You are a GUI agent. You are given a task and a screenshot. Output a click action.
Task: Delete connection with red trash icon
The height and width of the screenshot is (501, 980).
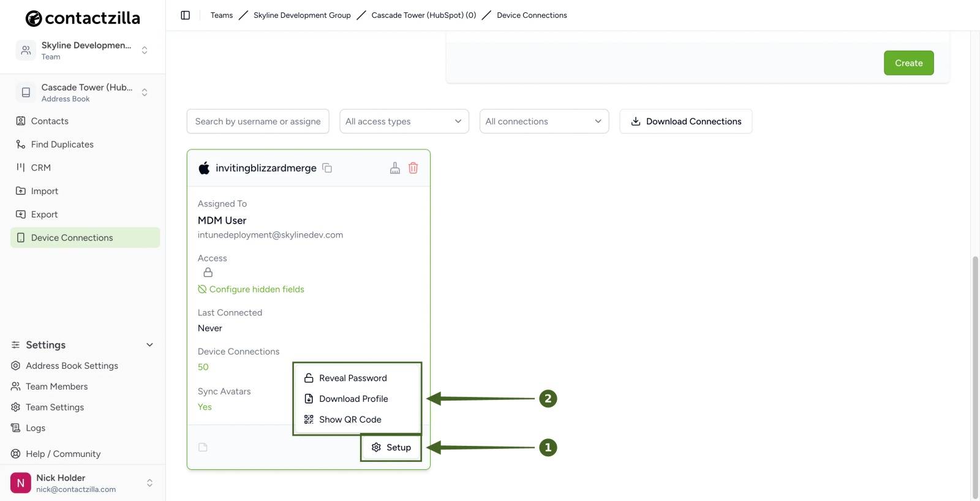click(413, 168)
